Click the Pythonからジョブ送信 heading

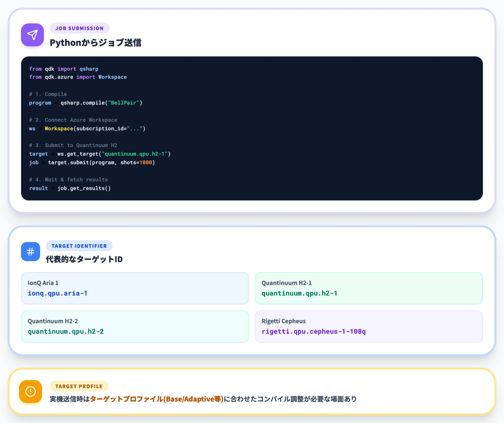(95, 43)
